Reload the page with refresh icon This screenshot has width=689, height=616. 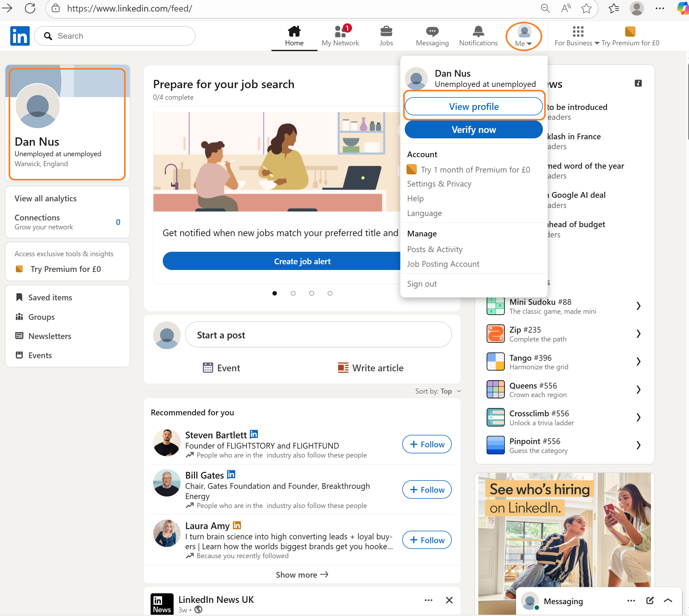tap(30, 8)
